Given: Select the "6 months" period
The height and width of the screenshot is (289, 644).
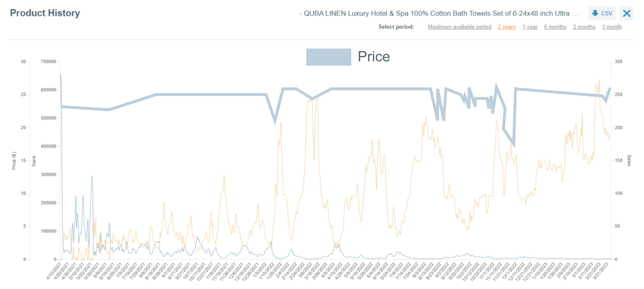Looking at the screenshot, I should 555,27.
